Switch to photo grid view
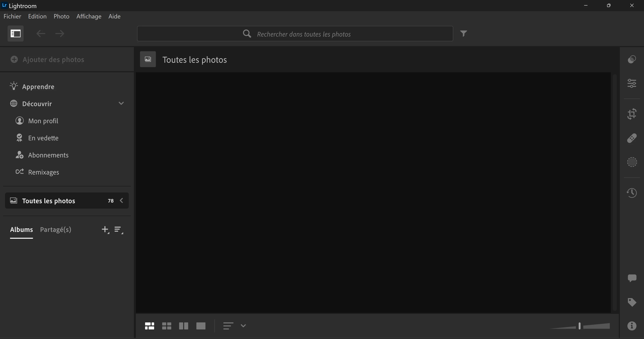The width and height of the screenshot is (644, 339). click(x=149, y=326)
